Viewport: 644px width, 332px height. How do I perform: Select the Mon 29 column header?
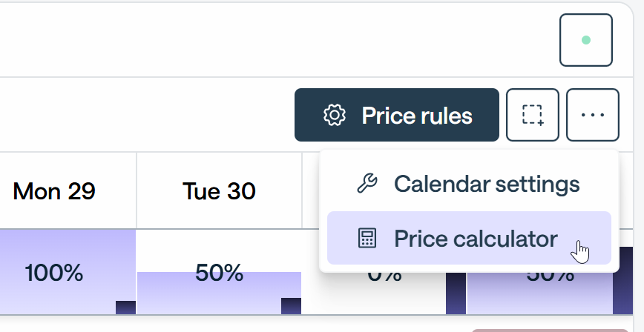(54, 191)
